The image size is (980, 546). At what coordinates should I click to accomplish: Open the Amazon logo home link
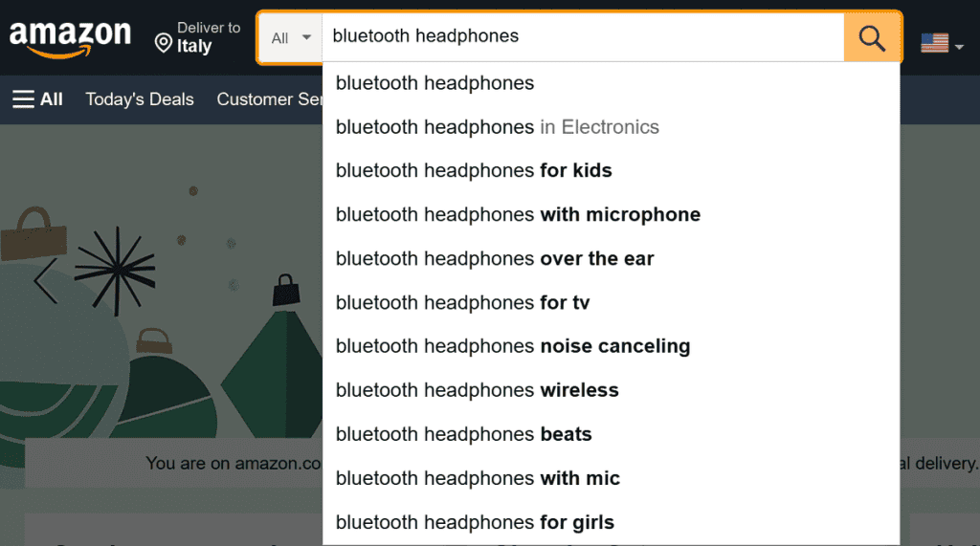pyautogui.click(x=70, y=39)
